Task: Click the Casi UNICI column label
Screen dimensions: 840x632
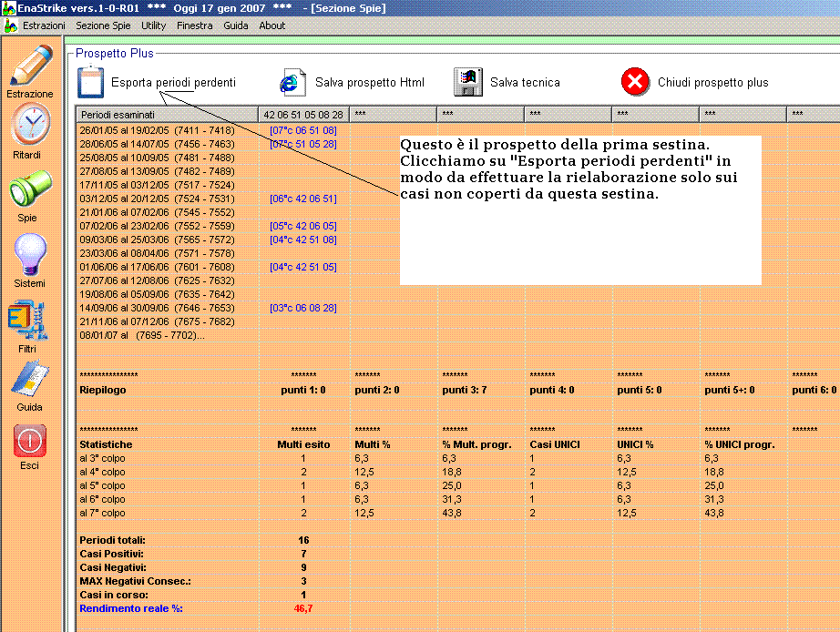Action: (555, 444)
